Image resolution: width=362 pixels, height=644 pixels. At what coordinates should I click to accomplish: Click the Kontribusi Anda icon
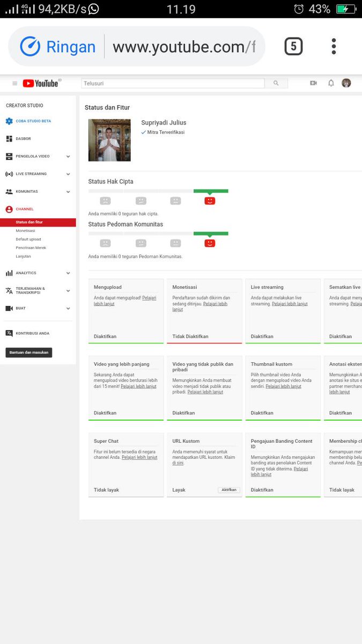[9, 333]
